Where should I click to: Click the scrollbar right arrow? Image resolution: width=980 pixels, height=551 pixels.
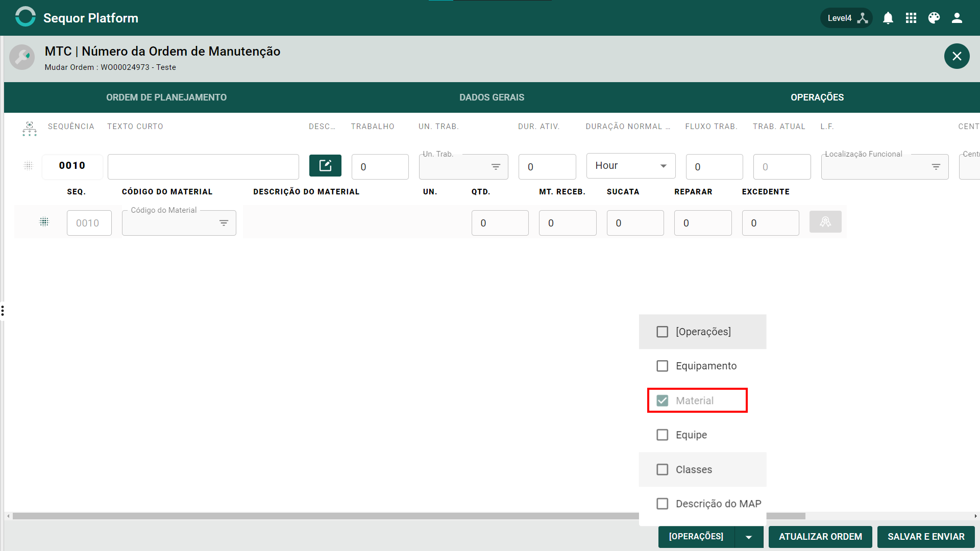(976, 516)
